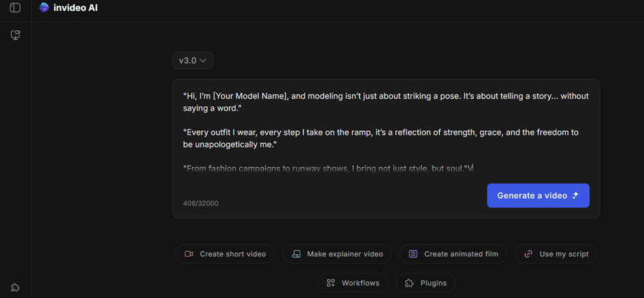The width and height of the screenshot is (644, 298).
Task: Pick the Create animated film option
Action: [x=461, y=254]
